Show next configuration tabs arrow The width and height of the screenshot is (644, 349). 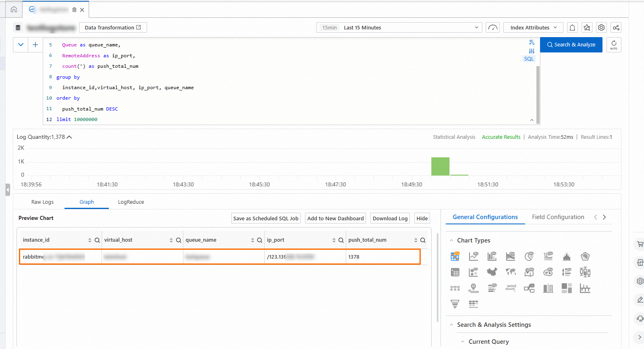pyautogui.click(x=604, y=217)
